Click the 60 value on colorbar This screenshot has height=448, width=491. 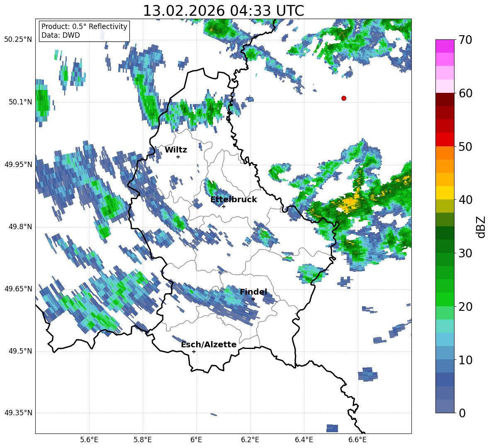click(x=465, y=93)
